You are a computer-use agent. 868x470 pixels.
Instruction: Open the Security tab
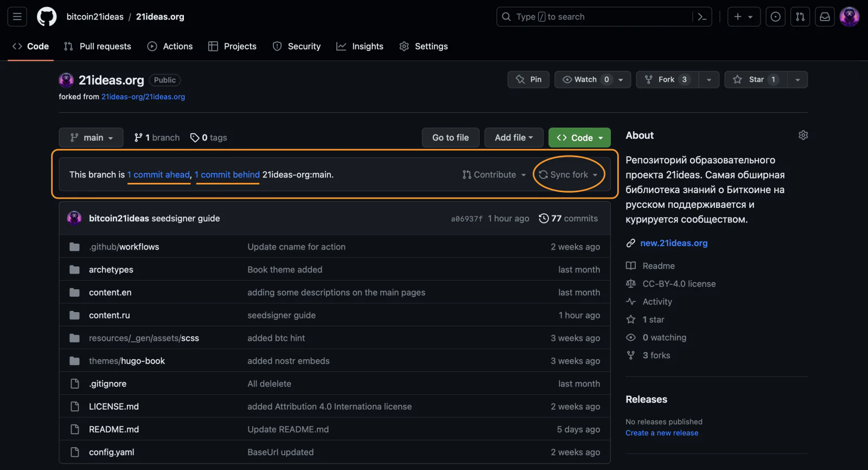point(297,47)
